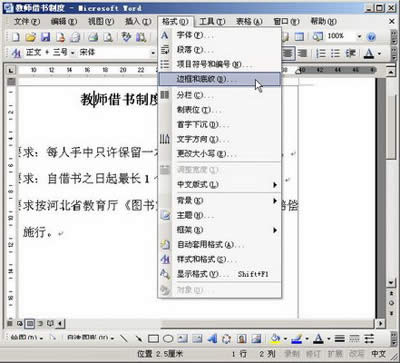The height and width of the screenshot is (363, 400).
Task: Choose 段落 in the Format menu
Action: (220, 50)
